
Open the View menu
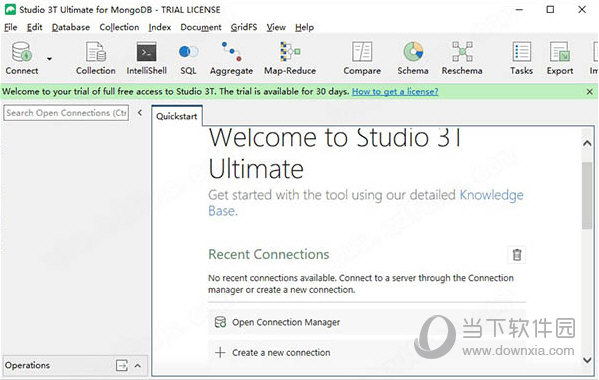click(x=276, y=27)
